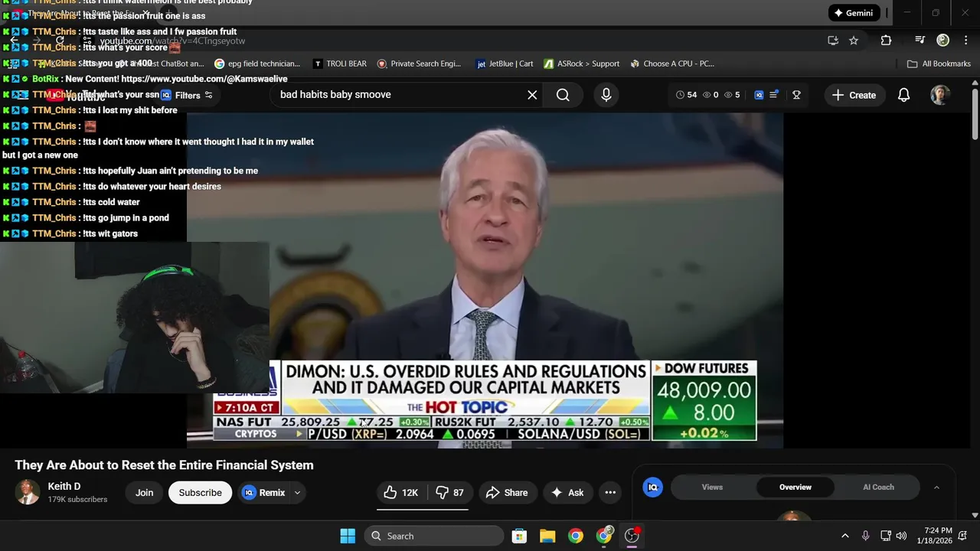Click the microphone tray icon
980x551 pixels.
(x=865, y=536)
